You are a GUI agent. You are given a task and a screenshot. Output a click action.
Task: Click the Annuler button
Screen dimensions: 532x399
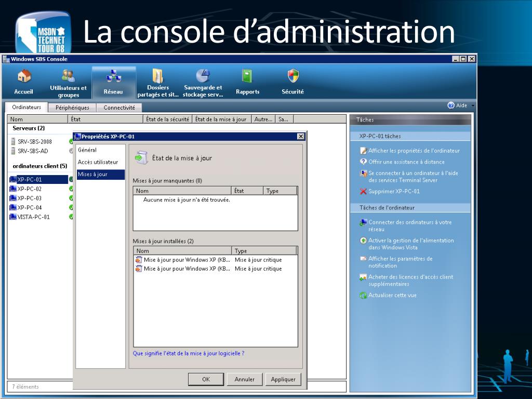click(245, 379)
